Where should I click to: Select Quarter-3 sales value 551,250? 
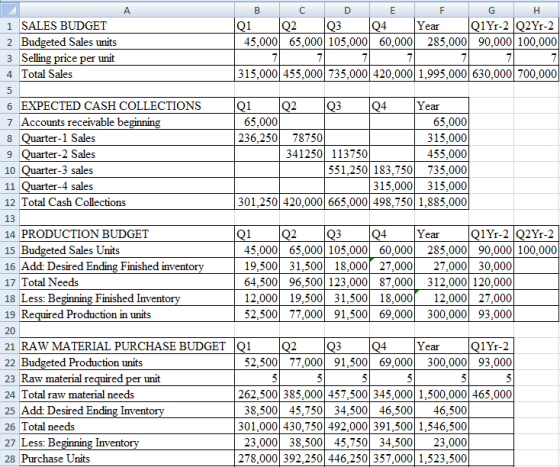point(347,170)
